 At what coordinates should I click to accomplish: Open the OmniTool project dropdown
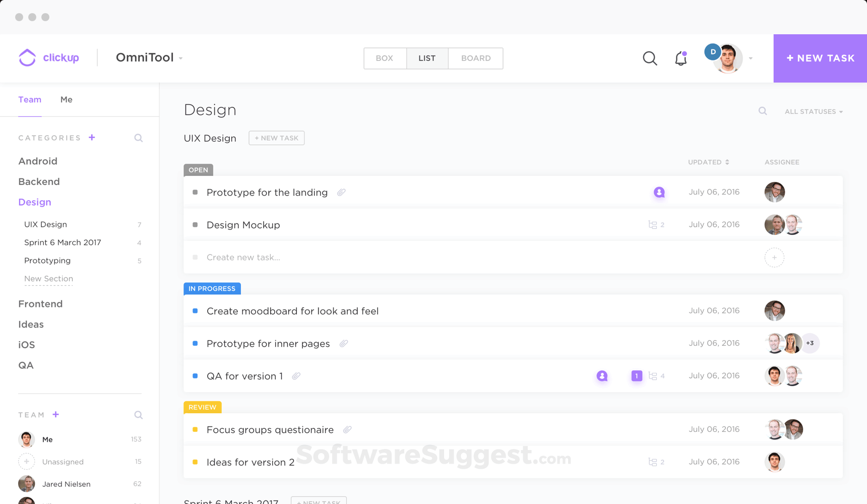[180, 57]
